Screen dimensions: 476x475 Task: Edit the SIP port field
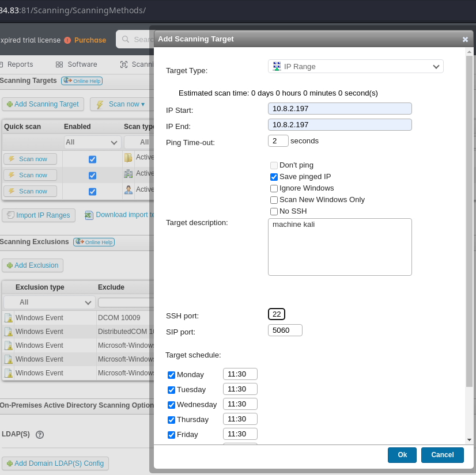click(x=285, y=330)
